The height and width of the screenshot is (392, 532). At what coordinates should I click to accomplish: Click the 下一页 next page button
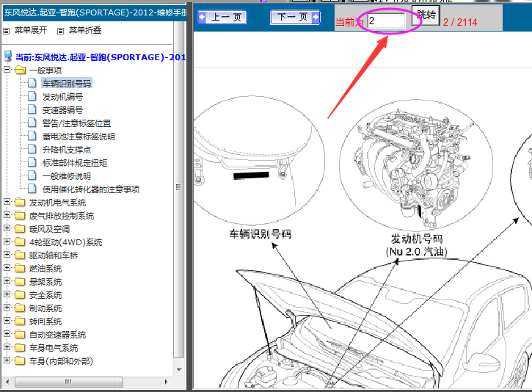click(x=295, y=17)
